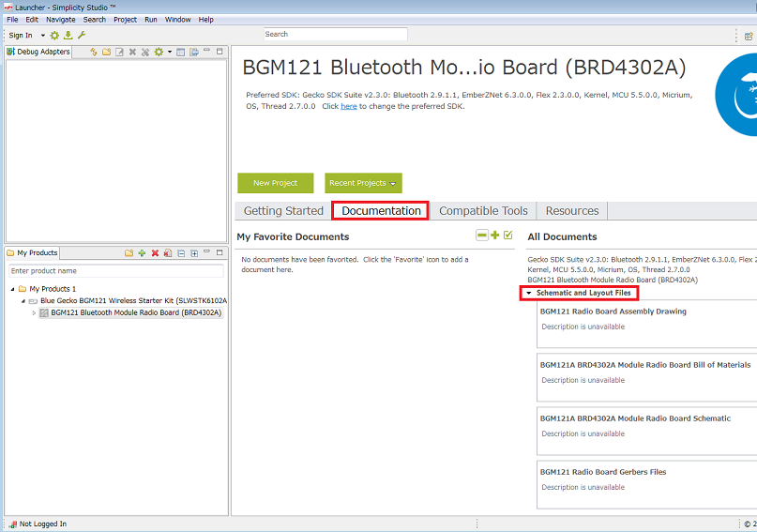Click red X delete icon in My Products
The height and width of the screenshot is (532, 757).
(x=155, y=253)
